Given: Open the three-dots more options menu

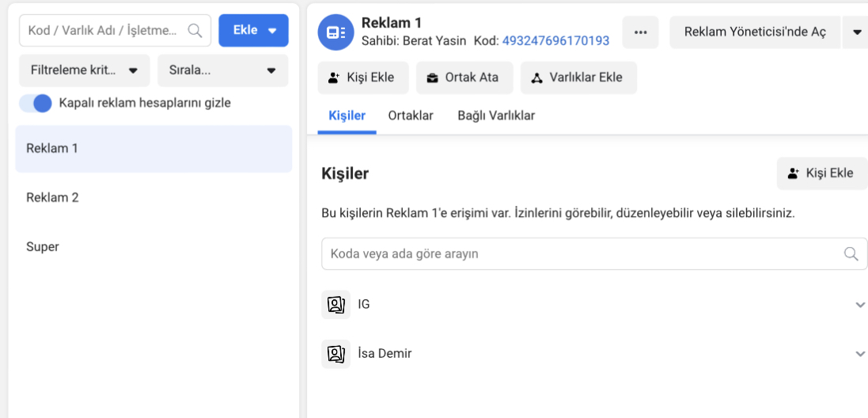Looking at the screenshot, I should 640,32.
